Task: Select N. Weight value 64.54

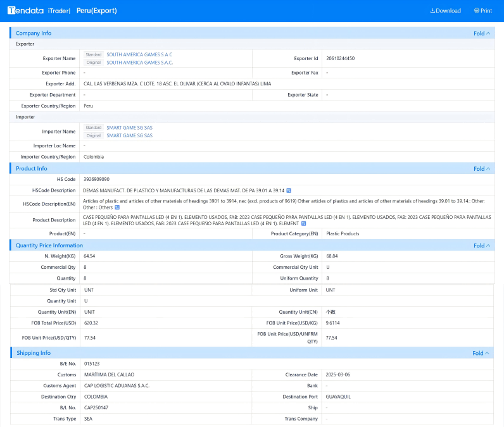Action: coord(89,256)
